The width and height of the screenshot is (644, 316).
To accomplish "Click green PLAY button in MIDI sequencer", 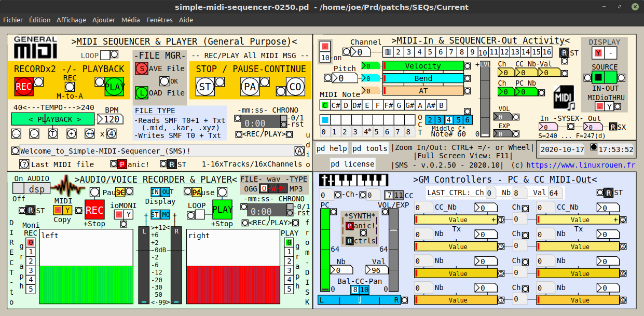I will coord(115,87).
